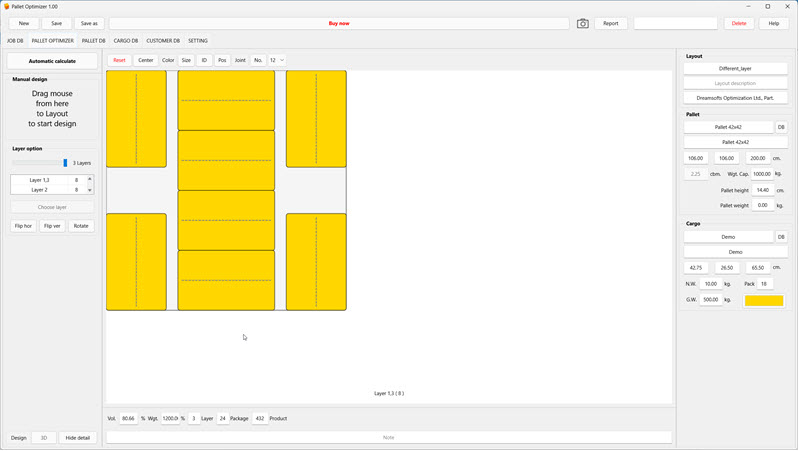This screenshot has width=799, height=451.
Task: Click the Buy now link
Action: 339,23
